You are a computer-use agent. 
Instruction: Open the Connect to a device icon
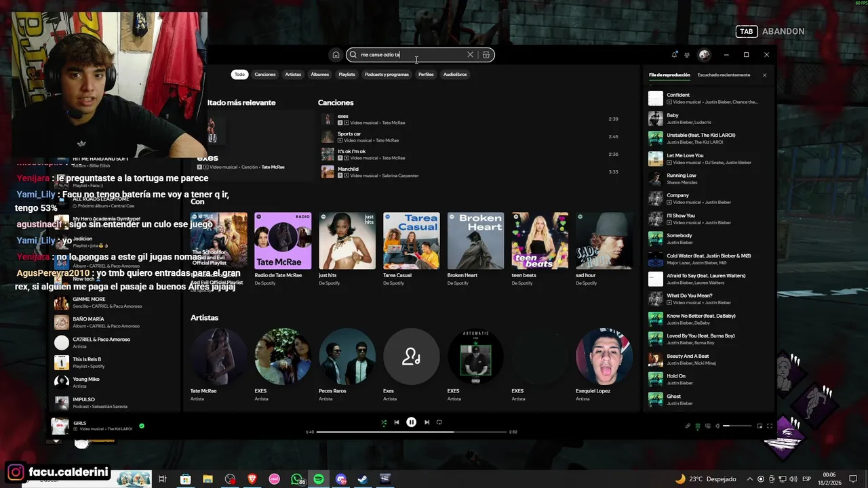tap(707, 426)
